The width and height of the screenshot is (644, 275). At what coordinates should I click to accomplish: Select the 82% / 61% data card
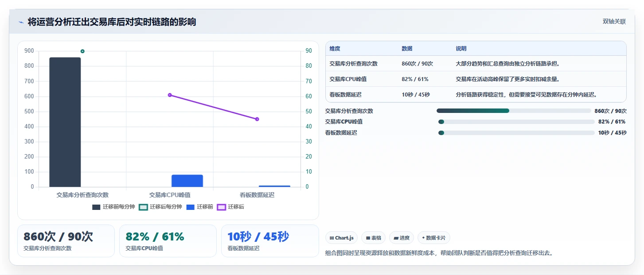(168, 241)
